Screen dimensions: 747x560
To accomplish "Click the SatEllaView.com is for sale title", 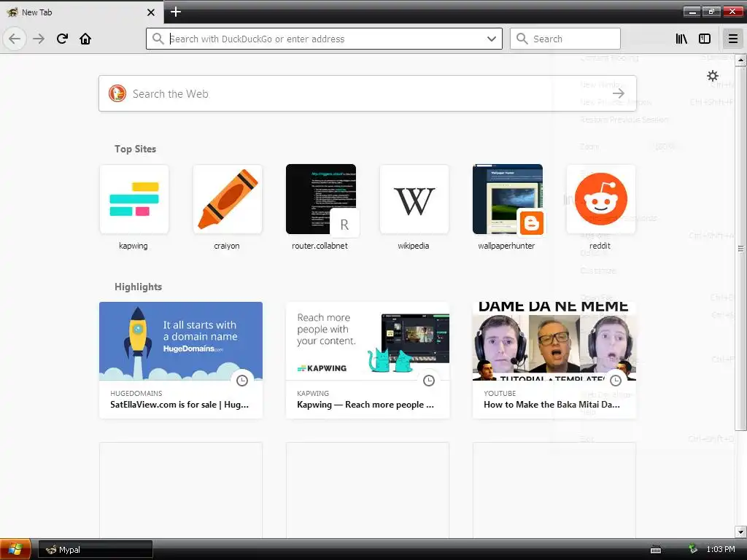I will coord(179,404).
